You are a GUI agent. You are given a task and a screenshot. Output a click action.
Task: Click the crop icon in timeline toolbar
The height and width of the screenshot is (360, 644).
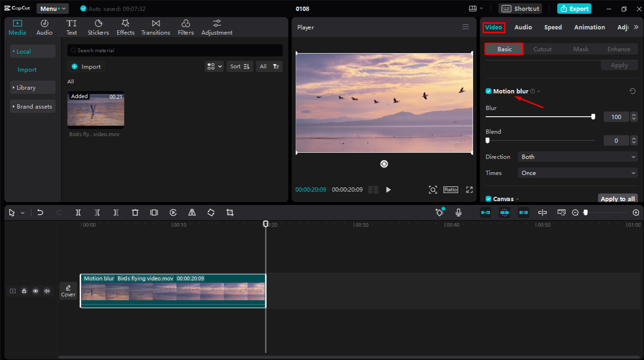(x=230, y=213)
